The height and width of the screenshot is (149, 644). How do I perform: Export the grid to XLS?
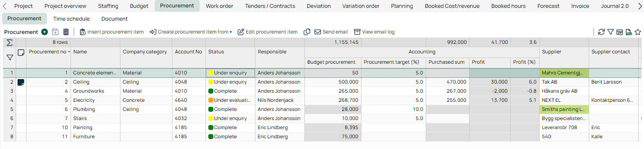click(x=629, y=32)
